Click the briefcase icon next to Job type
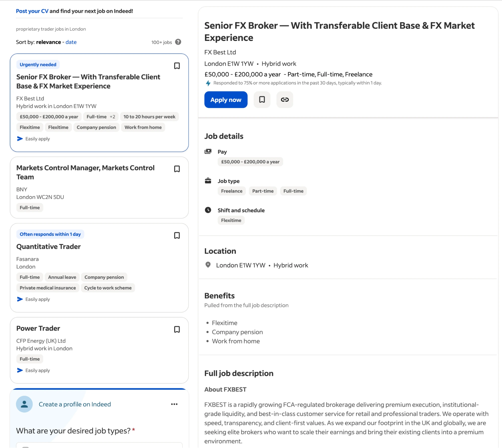 (208, 180)
